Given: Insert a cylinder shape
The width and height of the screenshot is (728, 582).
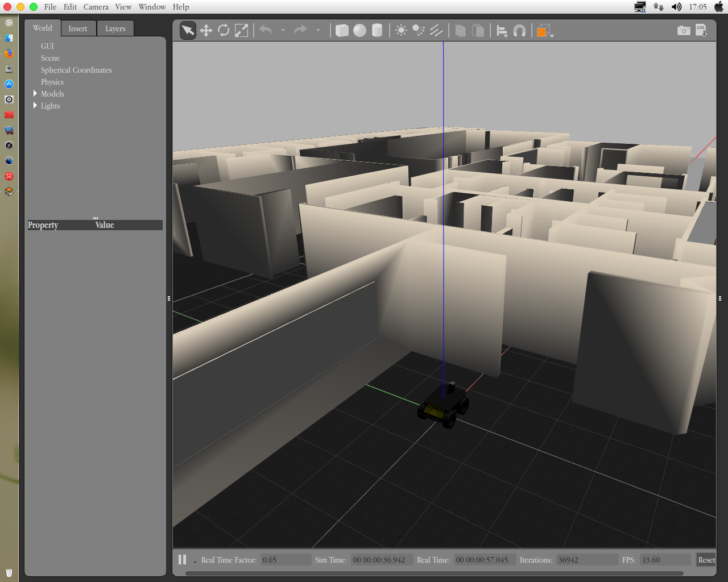Looking at the screenshot, I should pyautogui.click(x=377, y=31).
